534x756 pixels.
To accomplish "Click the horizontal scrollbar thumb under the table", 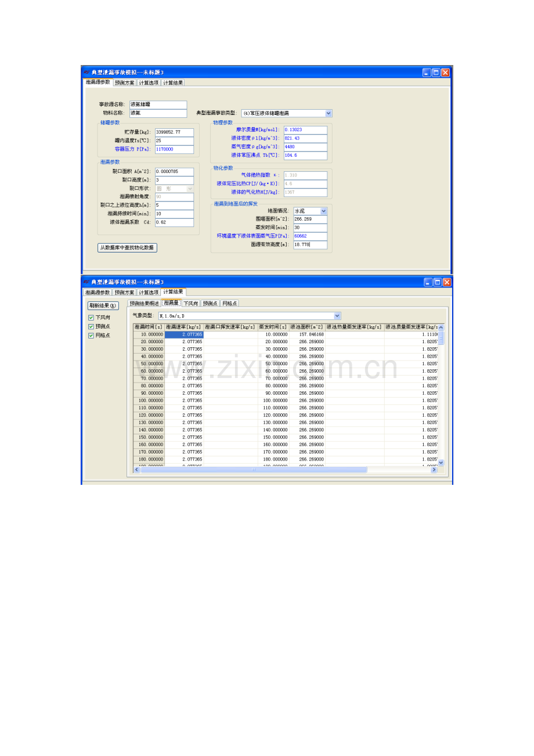I will point(254,470).
